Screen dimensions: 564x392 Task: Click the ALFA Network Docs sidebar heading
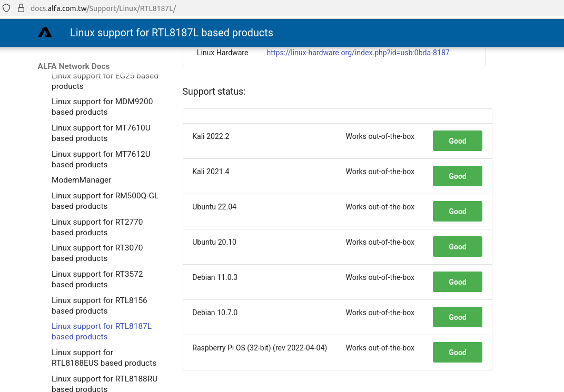coord(74,66)
